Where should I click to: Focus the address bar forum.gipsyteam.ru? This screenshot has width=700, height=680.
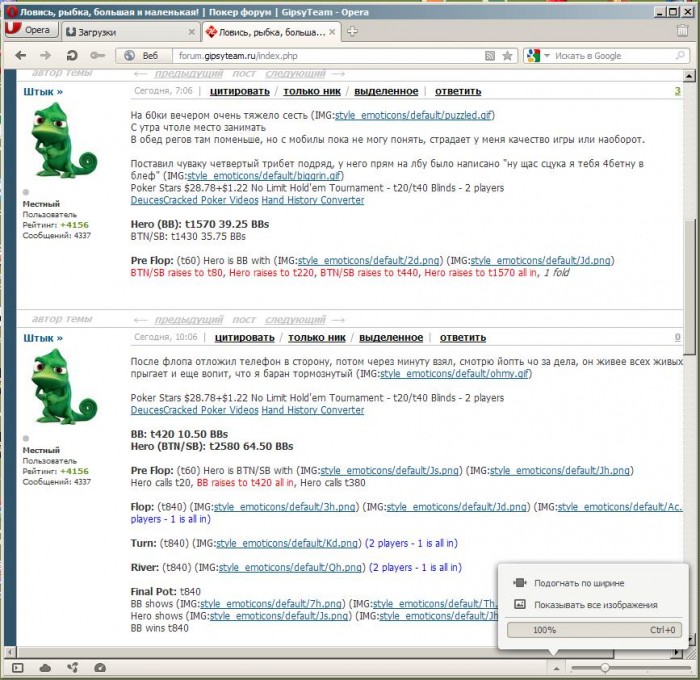pyautogui.click(x=327, y=56)
